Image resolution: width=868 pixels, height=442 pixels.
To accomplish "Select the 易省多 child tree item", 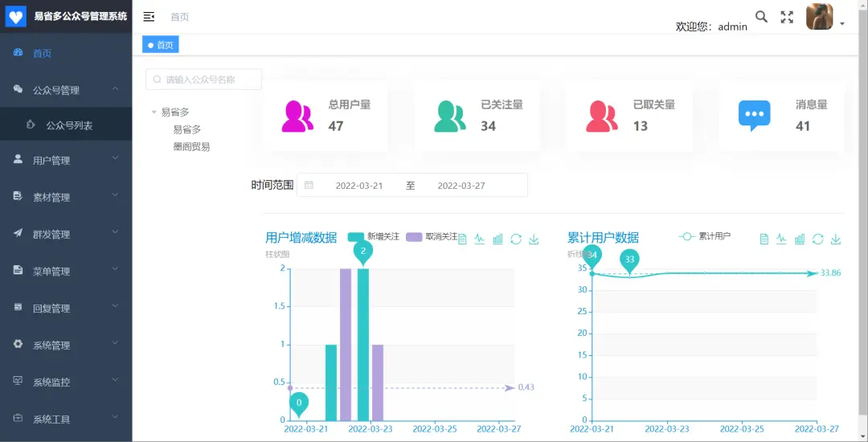I will point(187,129).
